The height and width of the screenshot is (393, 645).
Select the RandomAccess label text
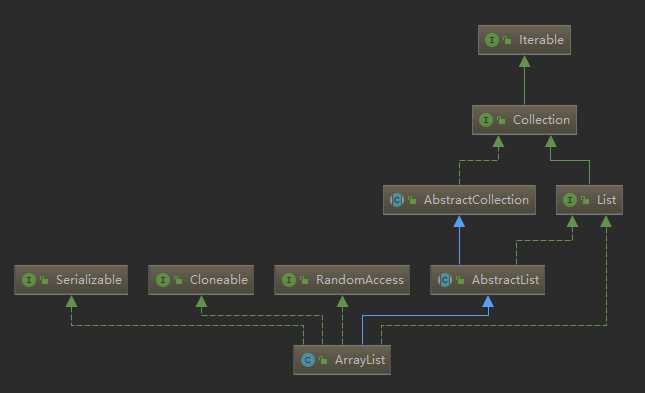360,280
